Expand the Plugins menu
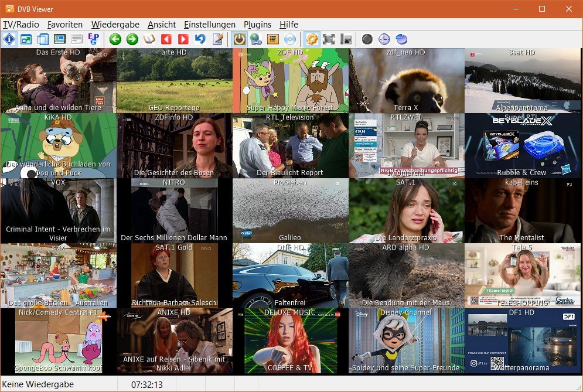 click(257, 24)
